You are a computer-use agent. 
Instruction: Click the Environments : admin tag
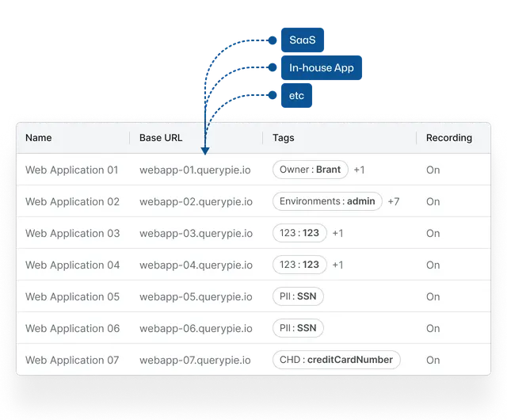tap(327, 201)
